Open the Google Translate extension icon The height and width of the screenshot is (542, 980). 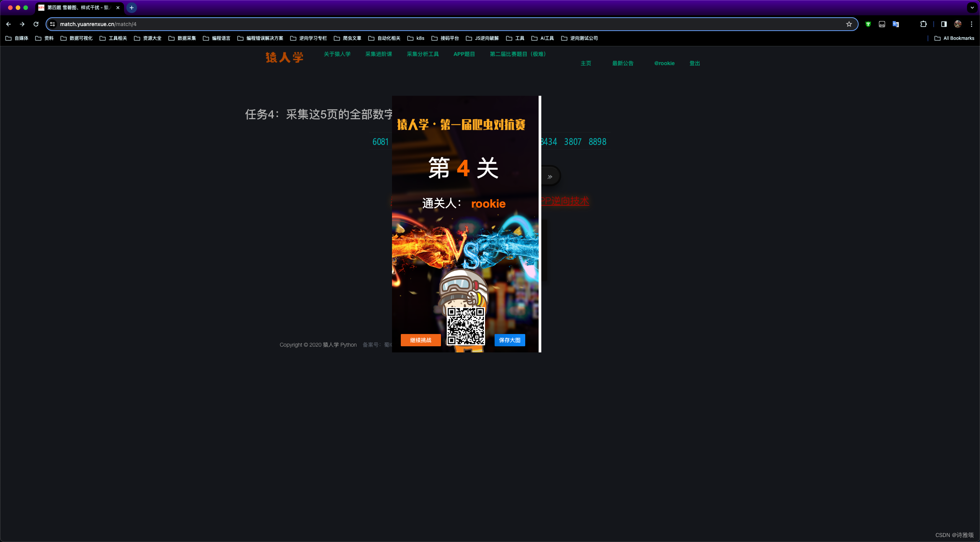coord(896,24)
